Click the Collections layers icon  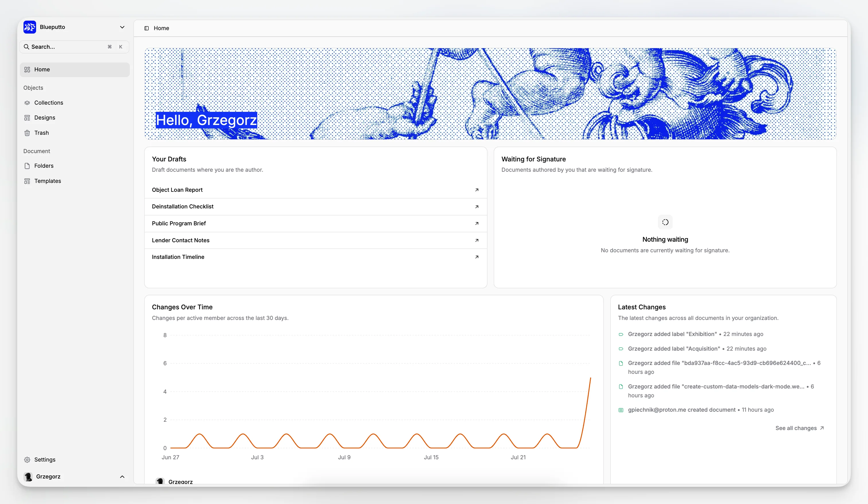27,103
